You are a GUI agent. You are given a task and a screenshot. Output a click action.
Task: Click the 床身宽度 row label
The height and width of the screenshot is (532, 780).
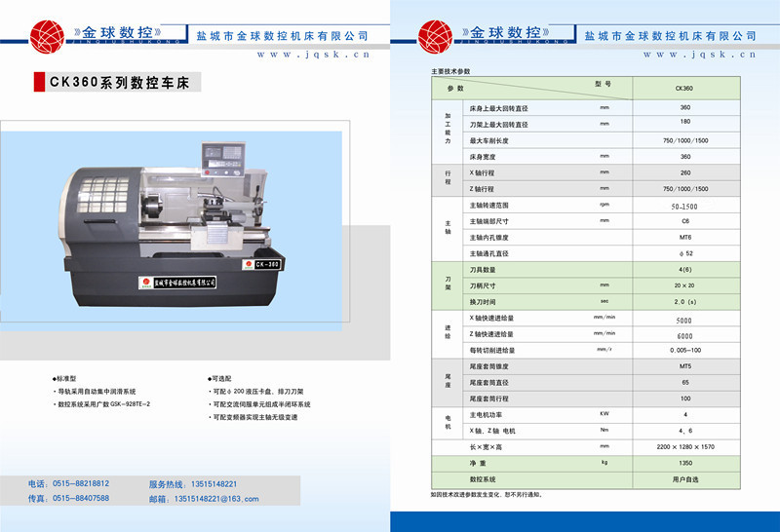tap(483, 157)
